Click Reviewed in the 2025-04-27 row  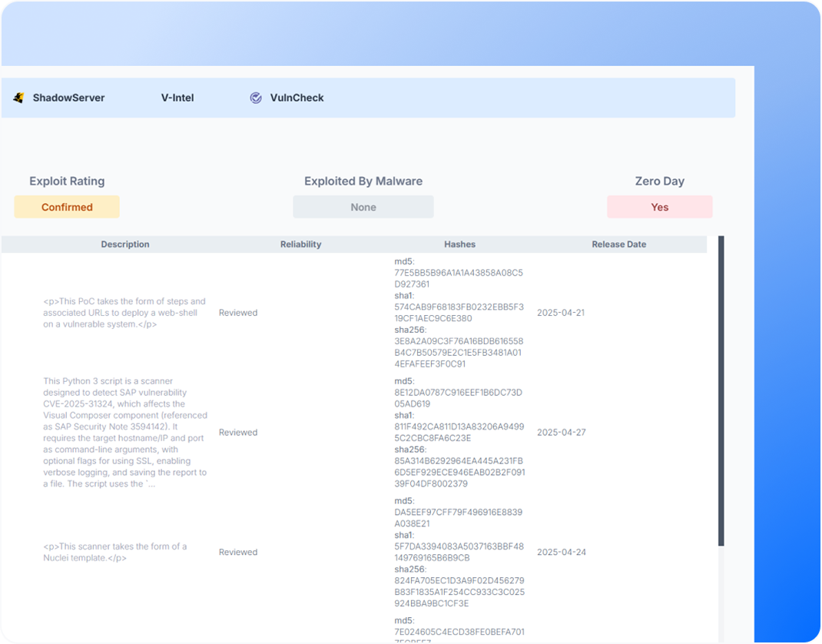pos(238,432)
